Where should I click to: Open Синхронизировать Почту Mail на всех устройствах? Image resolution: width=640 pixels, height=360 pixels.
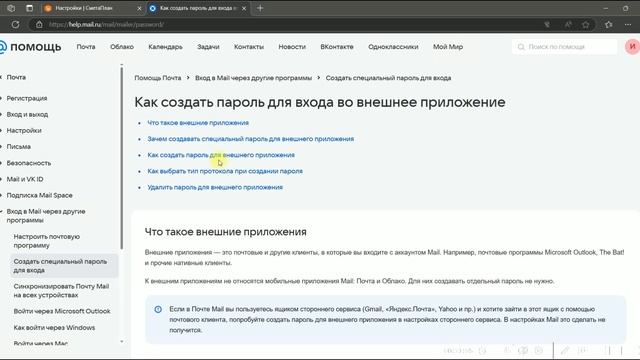pyautogui.click(x=61, y=291)
